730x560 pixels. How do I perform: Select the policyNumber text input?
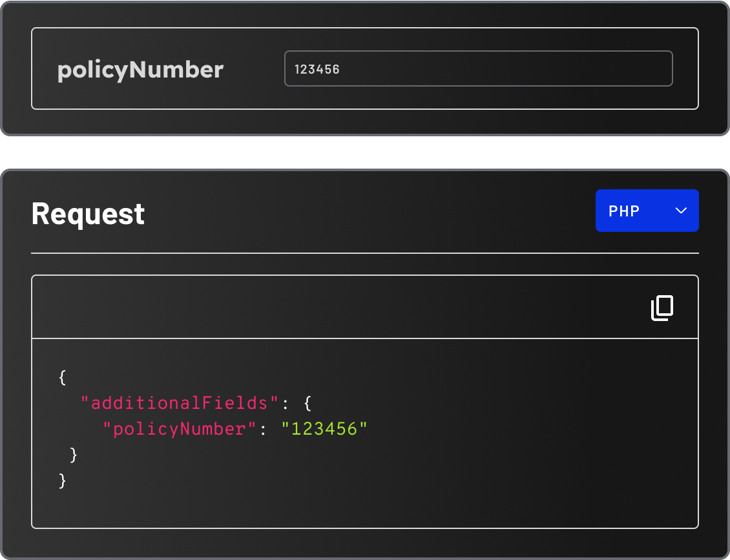[478, 68]
